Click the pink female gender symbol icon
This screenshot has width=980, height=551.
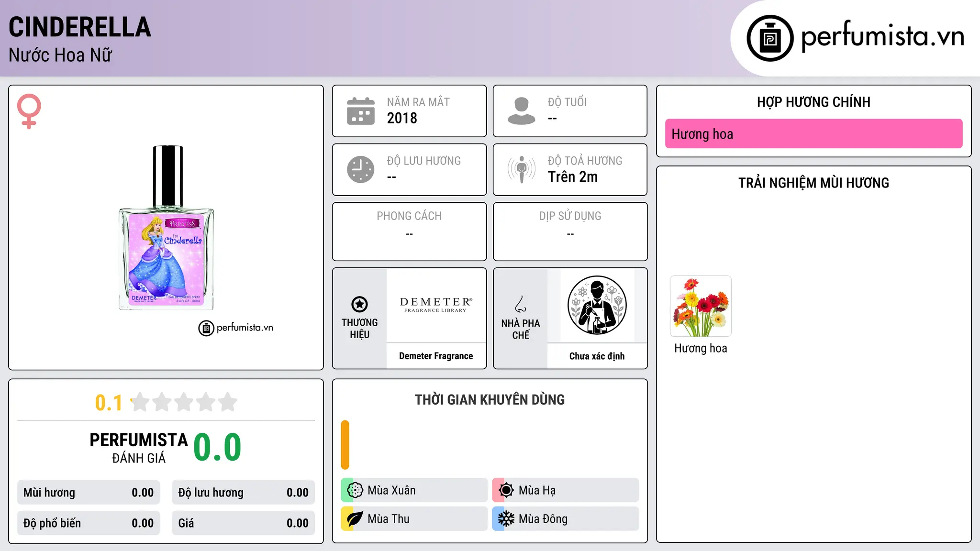29,111
